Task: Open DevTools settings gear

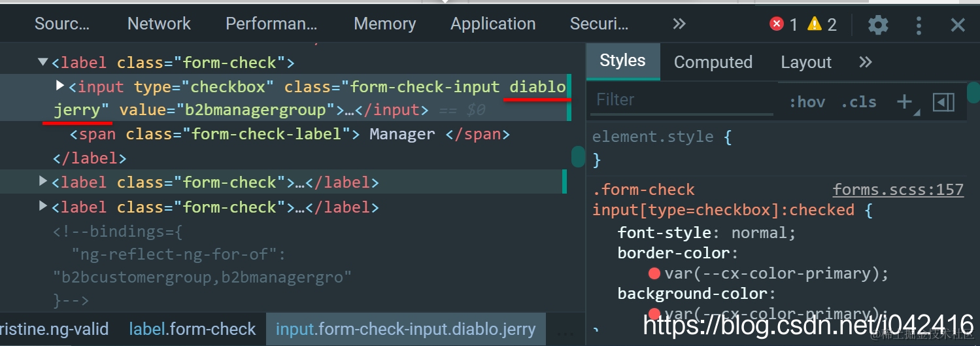Action: (878, 25)
